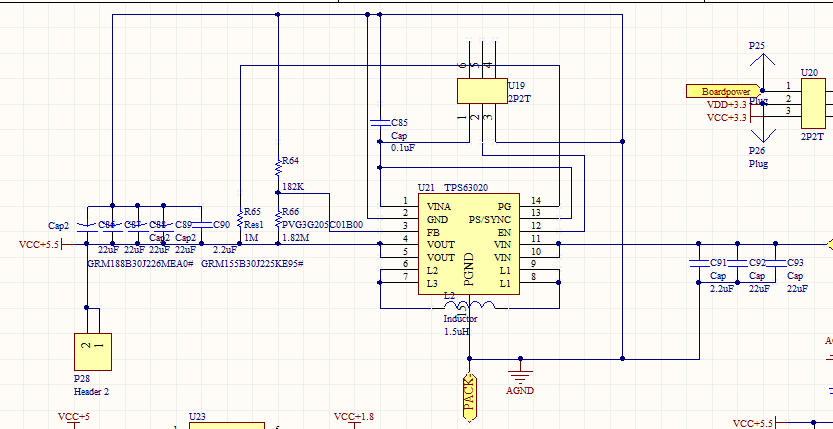Image resolution: width=833 pixels, height=429 pixels.
Task: Click the U19 2P2T switch component
Action: point(482,91)
